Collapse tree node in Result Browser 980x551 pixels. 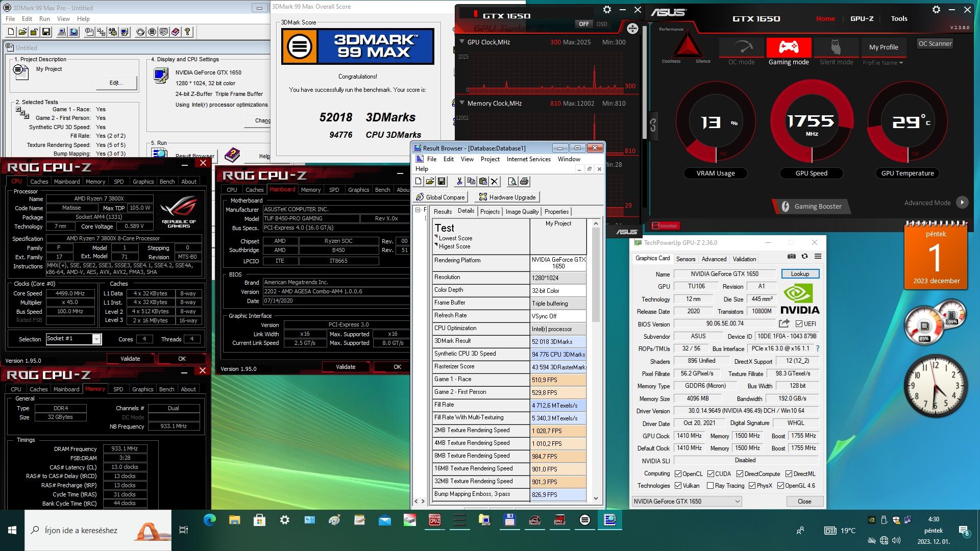418,210
